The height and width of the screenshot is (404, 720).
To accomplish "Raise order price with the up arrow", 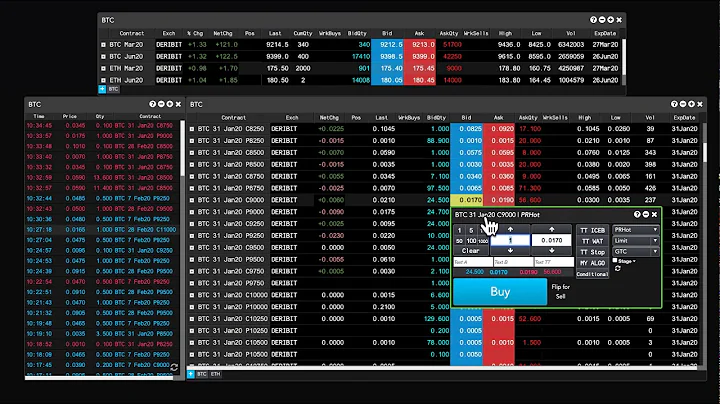I will [x=551, y=229].
